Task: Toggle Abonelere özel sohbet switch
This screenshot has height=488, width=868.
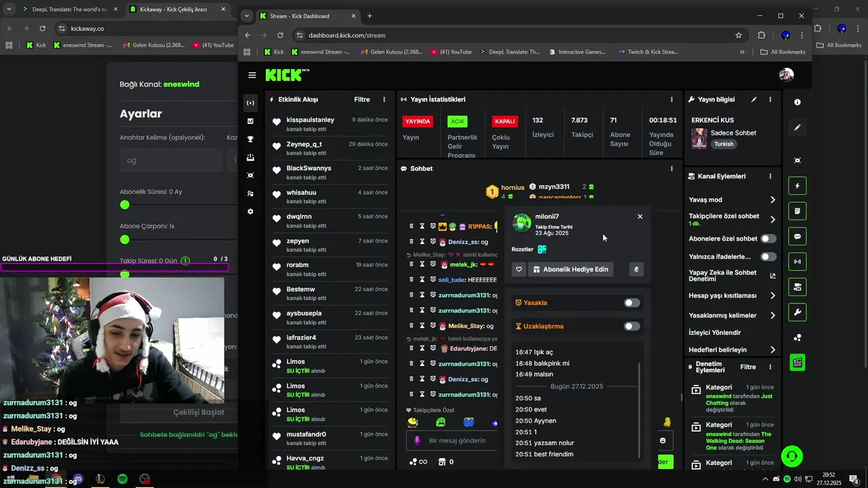Action: 768,239
